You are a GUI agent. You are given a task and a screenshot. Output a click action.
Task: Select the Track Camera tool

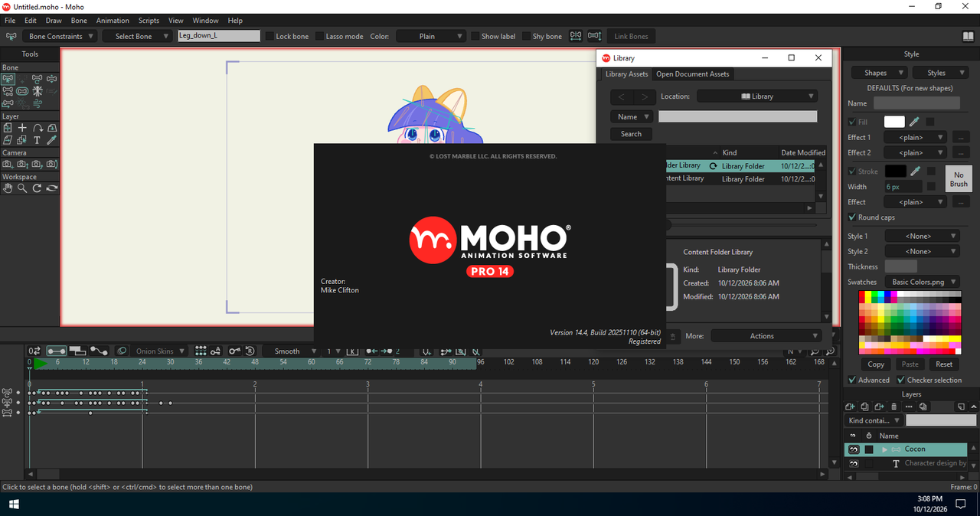(x=8, y=164)
